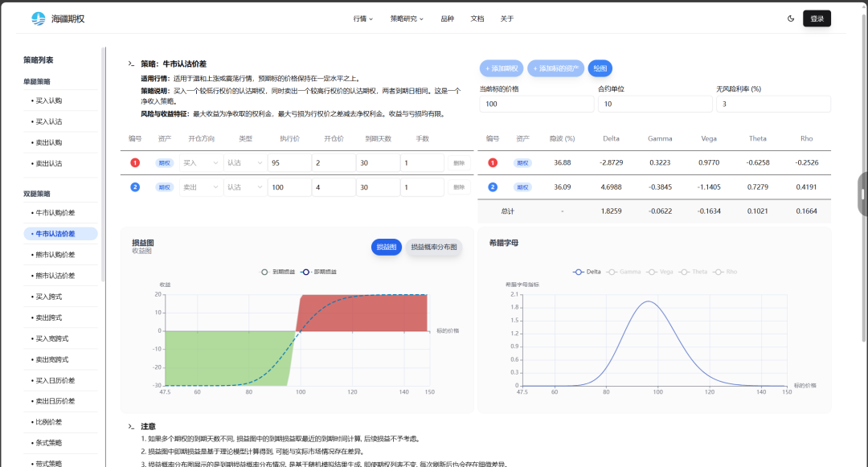
Task: Toggle the Vega legend item on chart
Action: tap(661, 272)
